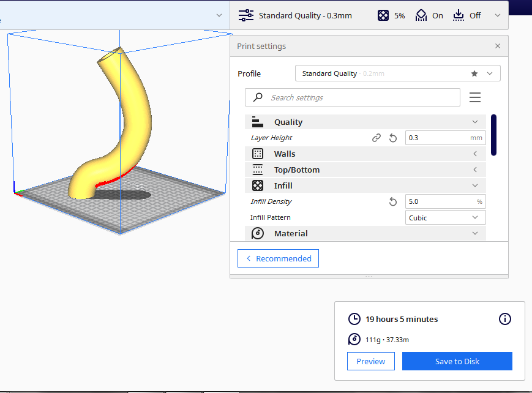Screen dimensions: 532x393
Task: Click the support icon next to On
Action: (421, 15)
